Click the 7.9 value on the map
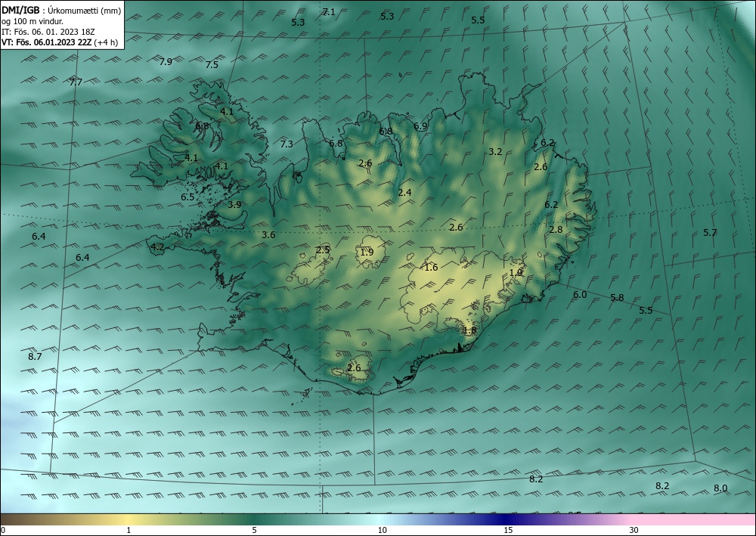Screen dimensions: 756x536 click(166, 61)
